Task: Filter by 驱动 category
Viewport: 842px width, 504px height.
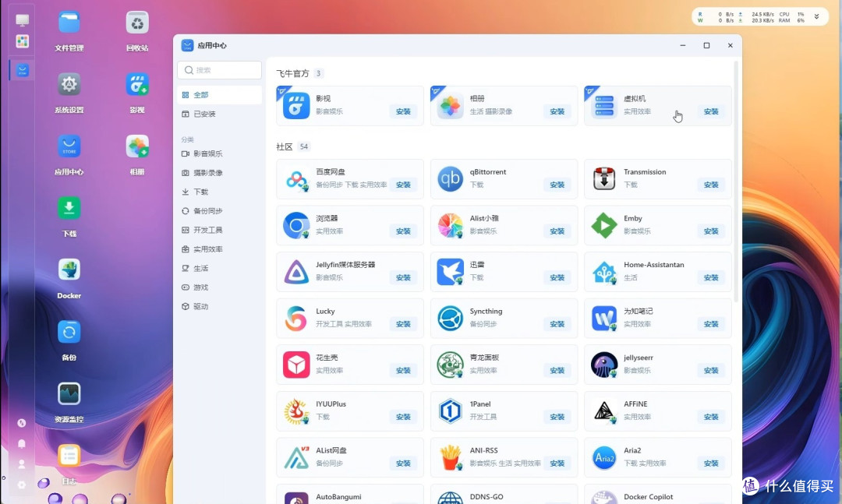Action: [219, 306]
